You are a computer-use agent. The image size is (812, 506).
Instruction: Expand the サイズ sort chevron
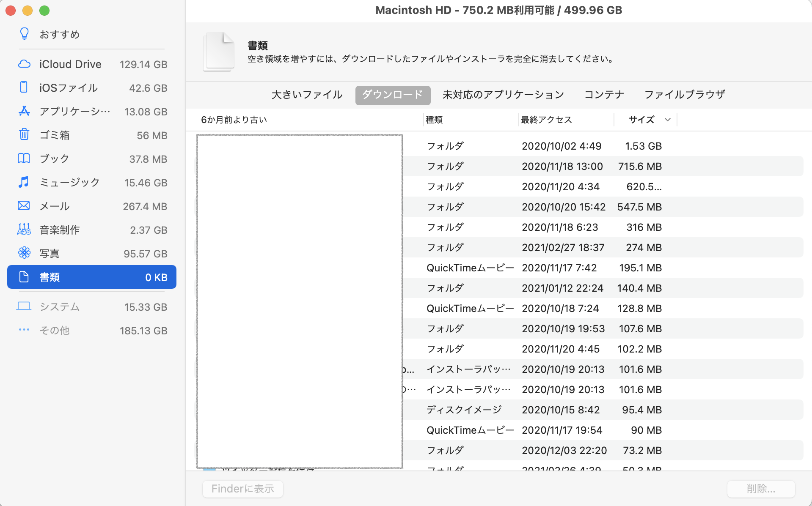667,120
